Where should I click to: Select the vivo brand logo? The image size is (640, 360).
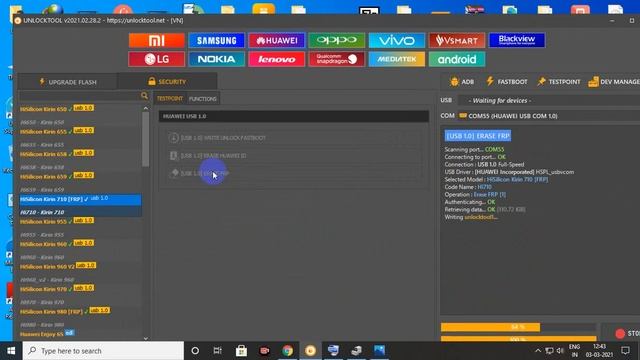click(397, 40)
